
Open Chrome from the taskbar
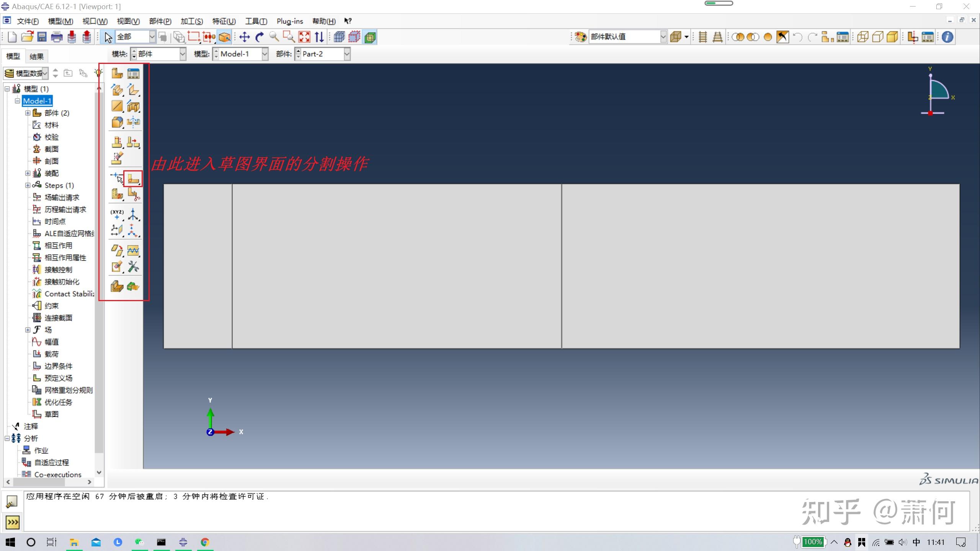pyautogui.click(x=205, y=542)
